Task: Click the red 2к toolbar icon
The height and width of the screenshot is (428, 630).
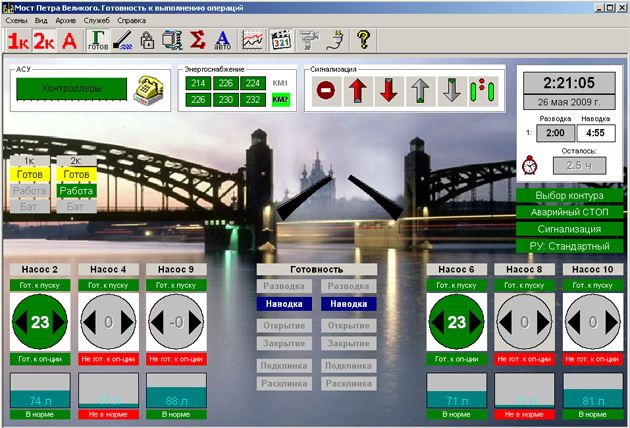Action: coord(43,41)
